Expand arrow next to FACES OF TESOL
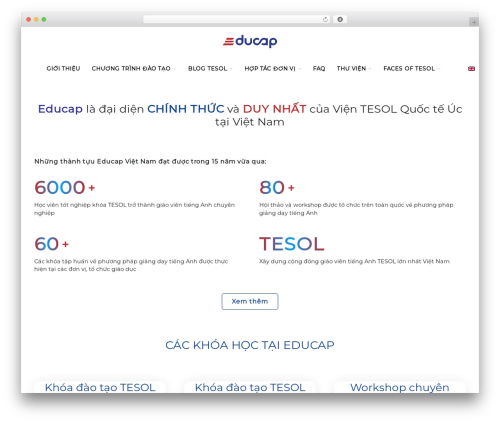 (x=439, y=69)
